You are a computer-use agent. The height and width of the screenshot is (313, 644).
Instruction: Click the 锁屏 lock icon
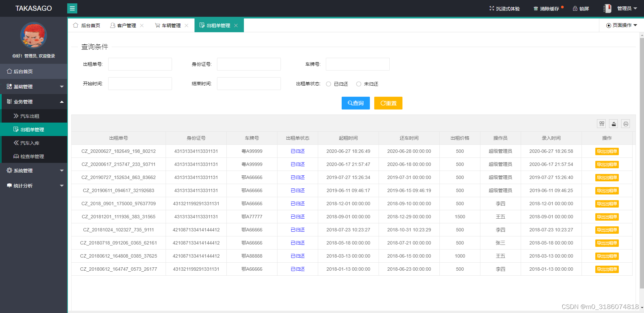[575, 8]
